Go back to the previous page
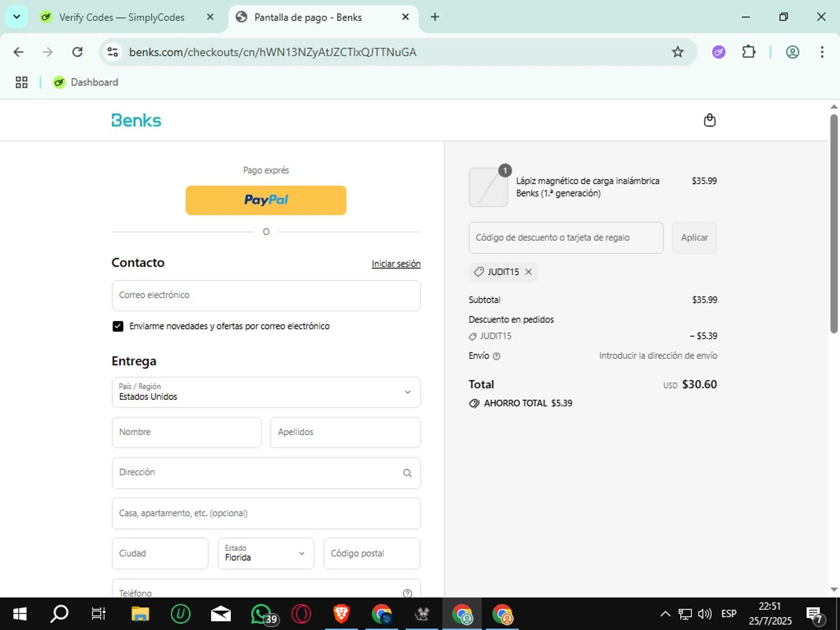840x630 pixels. [18, 52]
